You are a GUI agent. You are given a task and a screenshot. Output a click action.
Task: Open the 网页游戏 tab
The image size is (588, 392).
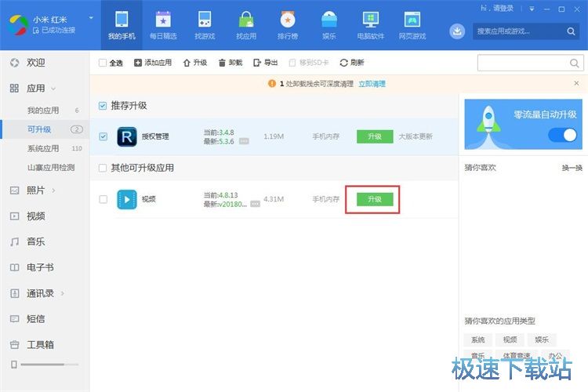[x=412, y=25]
